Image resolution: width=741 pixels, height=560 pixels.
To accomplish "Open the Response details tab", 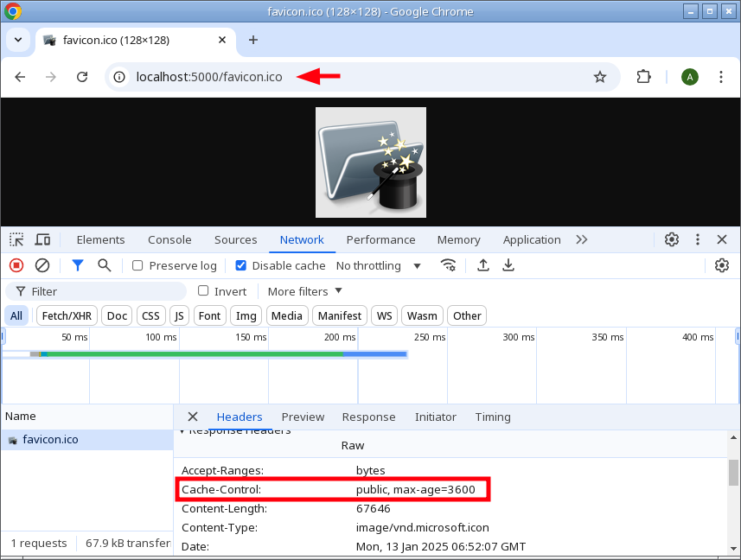I will [368, 417].
